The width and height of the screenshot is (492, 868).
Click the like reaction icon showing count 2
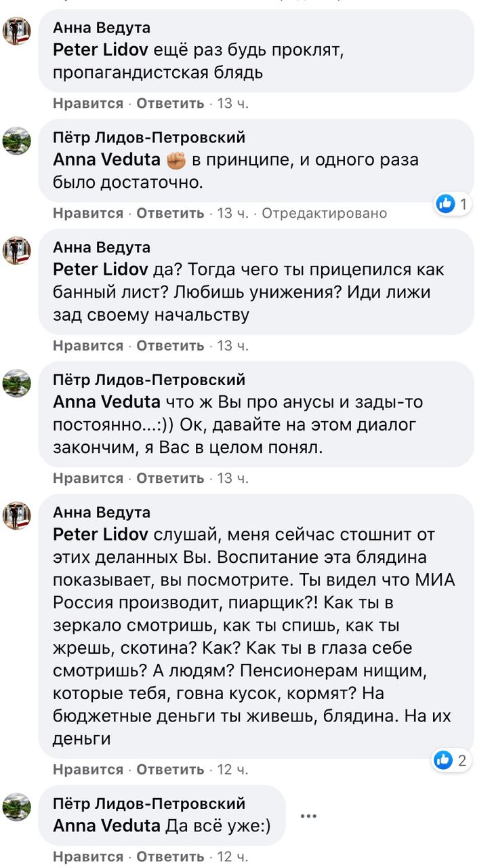coord(443,759)
